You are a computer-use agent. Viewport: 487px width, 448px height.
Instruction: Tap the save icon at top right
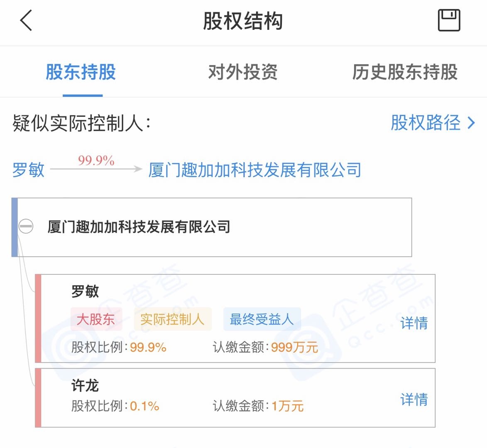[x=449, y=20]
